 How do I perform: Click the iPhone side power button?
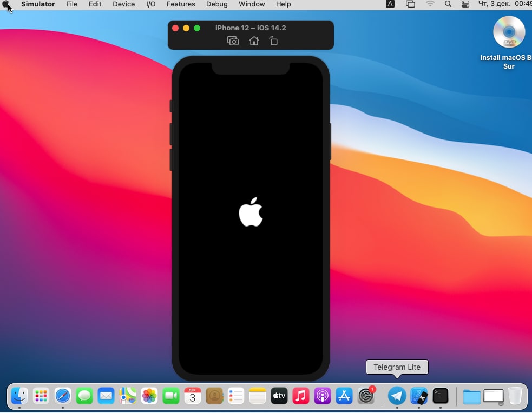[x=331, y=141]
